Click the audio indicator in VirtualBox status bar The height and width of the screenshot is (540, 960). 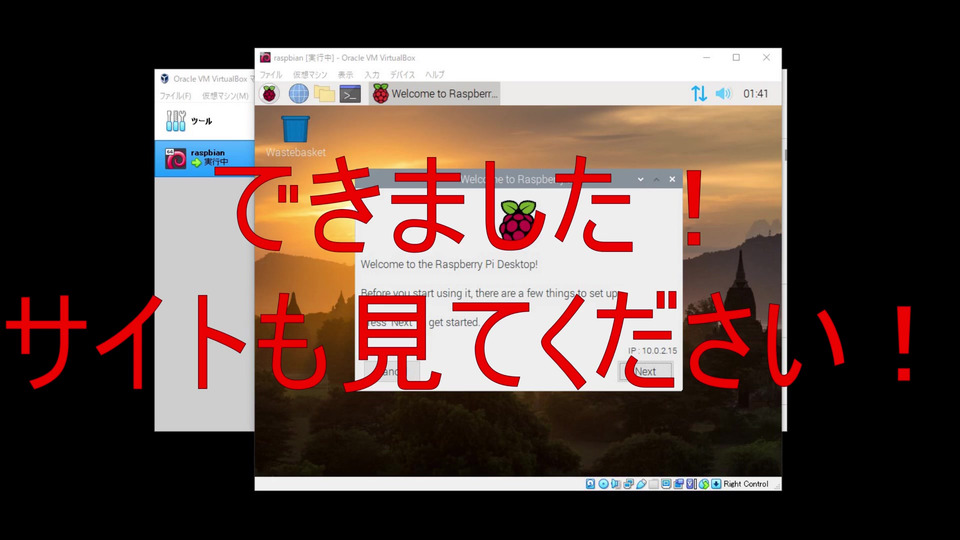click(615, 484)
